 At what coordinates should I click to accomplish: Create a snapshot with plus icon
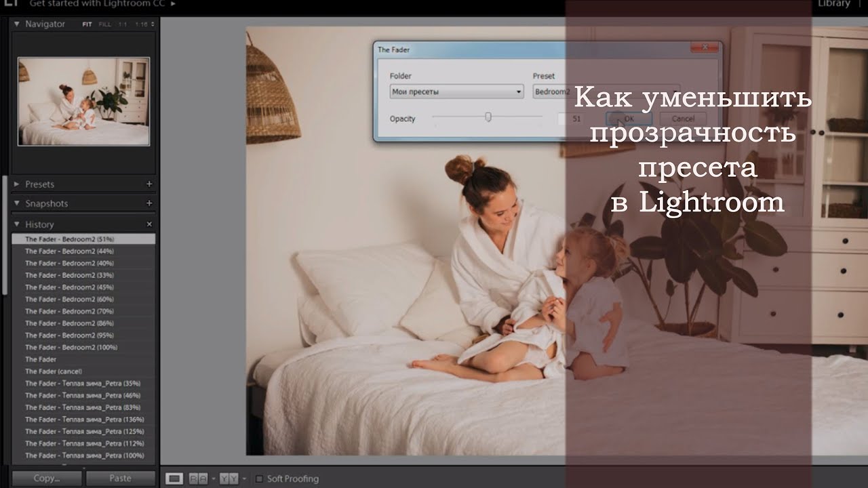pos(149,203)
